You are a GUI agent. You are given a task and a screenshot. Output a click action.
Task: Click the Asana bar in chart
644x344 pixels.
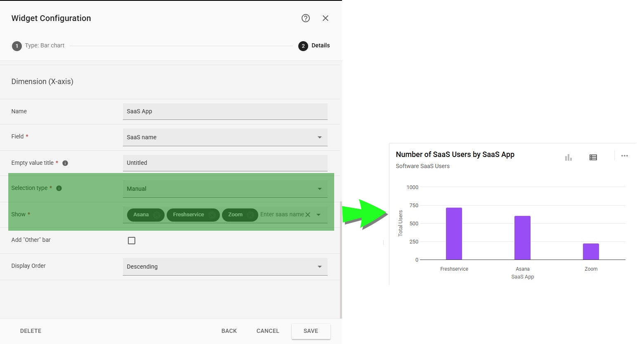click(522, 238)
